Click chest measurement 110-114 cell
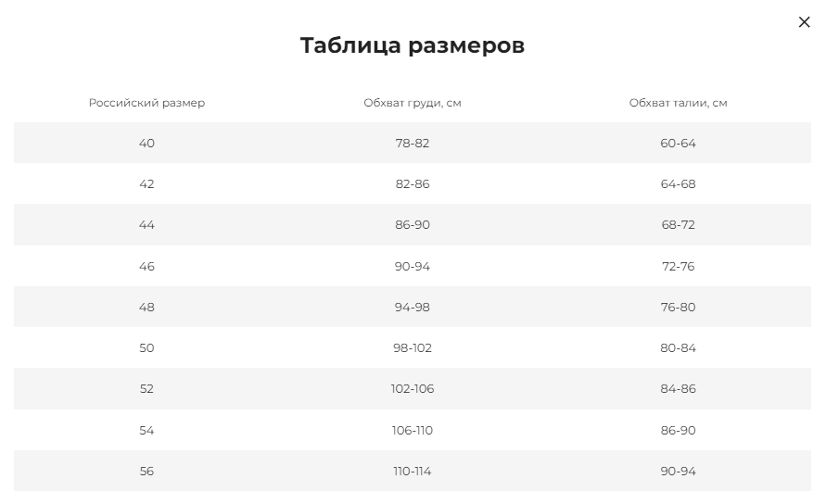The width and height of the screenshot is (826, 504). [x=413, y=472]
